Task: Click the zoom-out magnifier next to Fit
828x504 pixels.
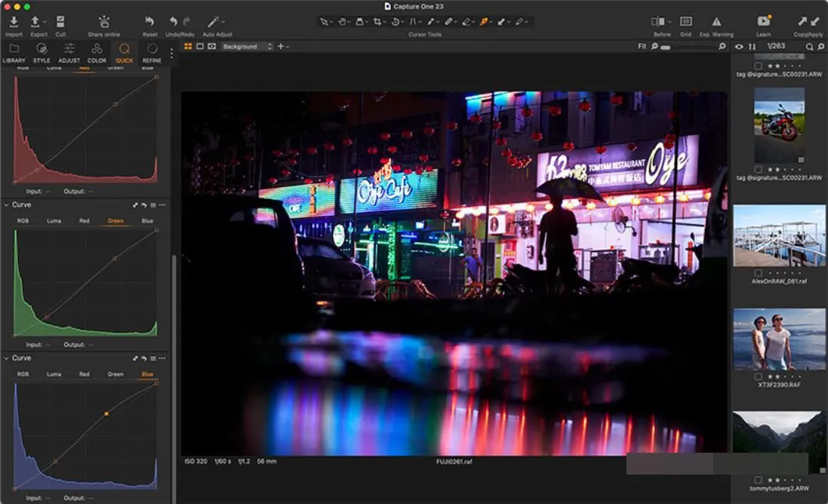Action: (x=655, y=47)
